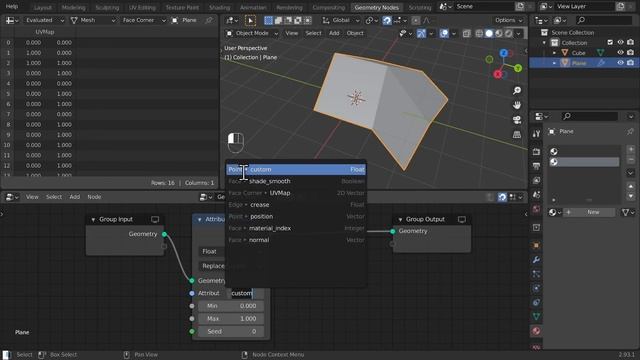Switch to solid viewport shading
The image size is (640, 360).
coord(489,33)
